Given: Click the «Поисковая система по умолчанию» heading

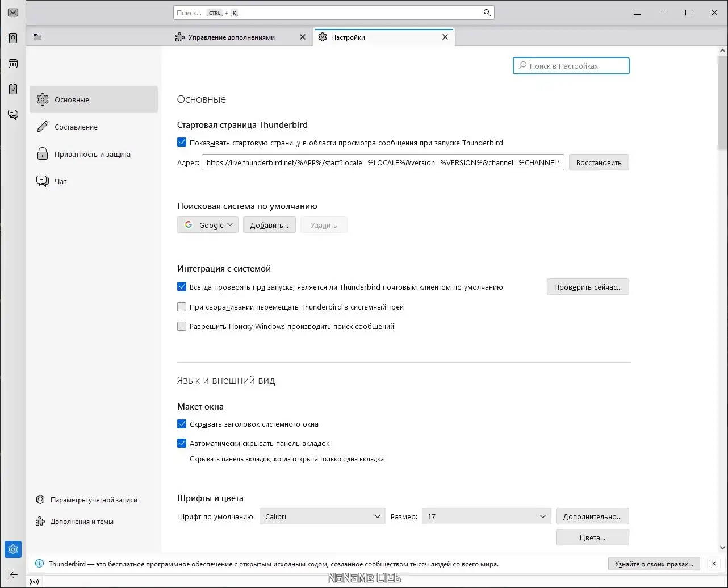Looking at the screenshot, I should (247, 206).
